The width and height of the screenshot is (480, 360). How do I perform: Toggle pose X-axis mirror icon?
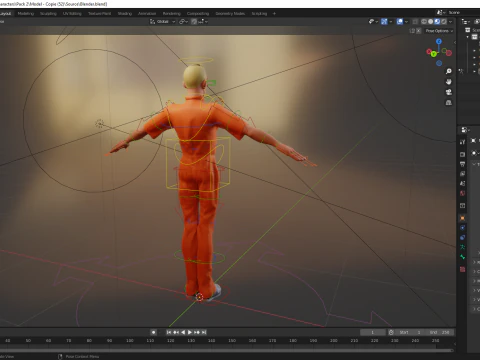(x=419, y=31)
